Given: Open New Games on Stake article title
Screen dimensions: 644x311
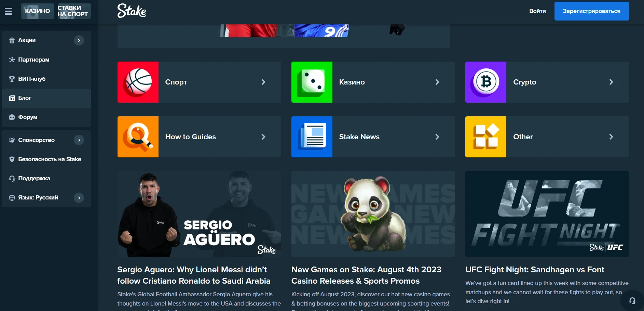Looking at the screenshot, I should pyautogui.click(x=366, y=275).
